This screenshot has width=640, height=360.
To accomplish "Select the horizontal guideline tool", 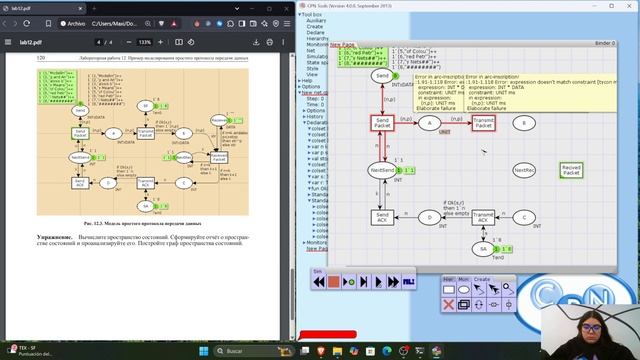I will (494, 304).
